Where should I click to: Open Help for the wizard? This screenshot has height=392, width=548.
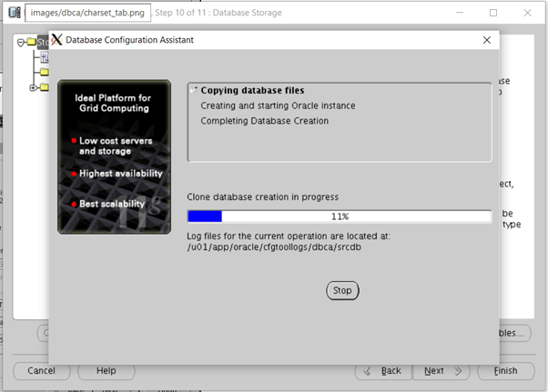tap(107, 370)
